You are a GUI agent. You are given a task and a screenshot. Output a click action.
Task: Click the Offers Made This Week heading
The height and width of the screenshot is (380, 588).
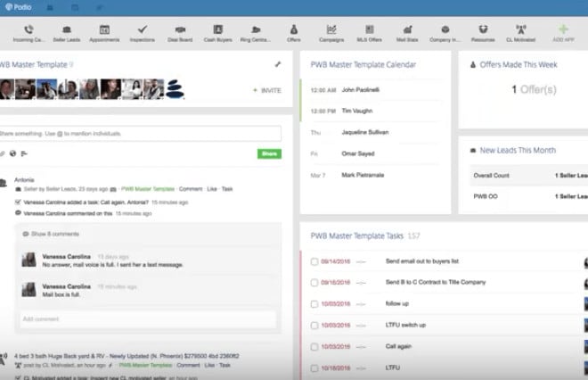coord(519,65)
